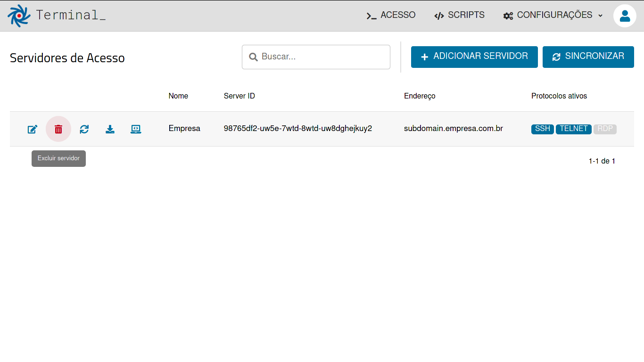Image resolution: width=644 pixels, height=362 pixels.
Task: Click the Servidores de Acesso heading
Action: 67,58
